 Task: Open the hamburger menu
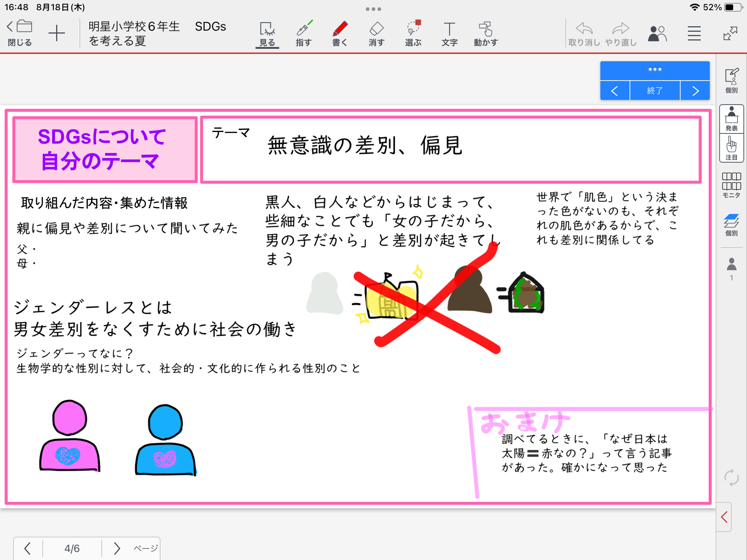point(694,34)
